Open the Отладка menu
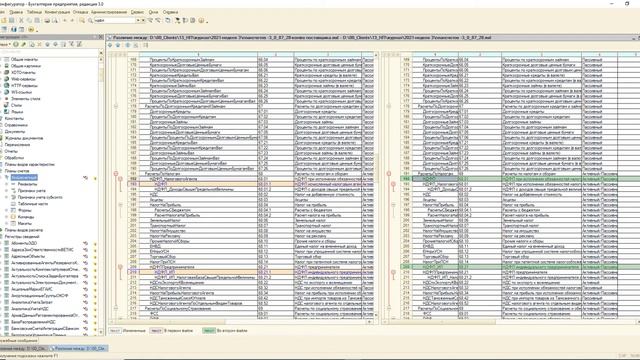 80,12
